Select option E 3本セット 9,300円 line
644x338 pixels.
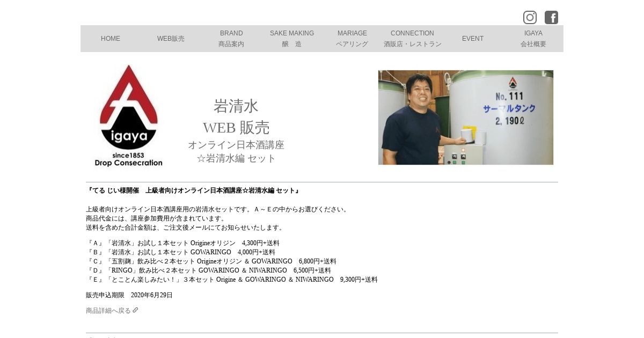click(x=232, y=280)
